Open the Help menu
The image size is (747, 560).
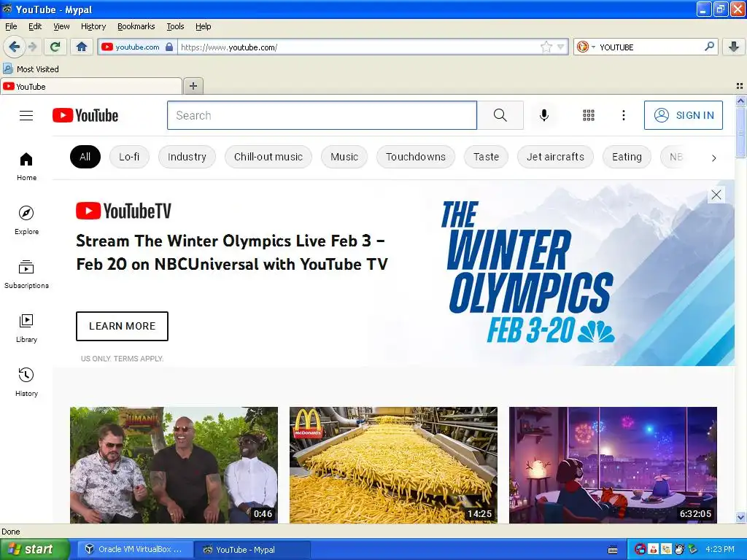[203, 26]
